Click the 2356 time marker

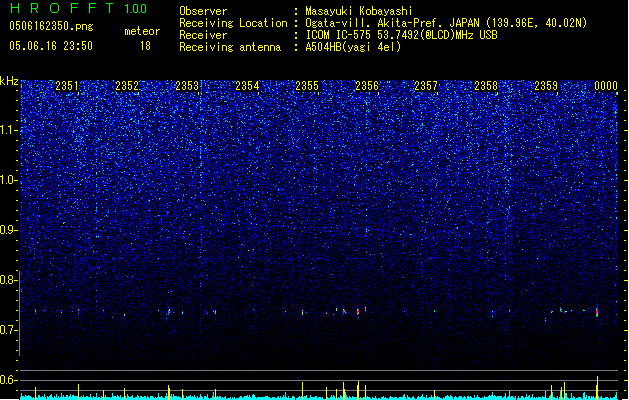pyautogui.click(x=367, y=86)
